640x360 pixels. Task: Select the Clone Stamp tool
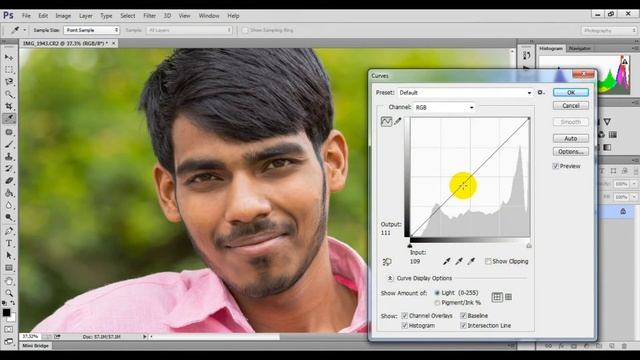[9, 156]
